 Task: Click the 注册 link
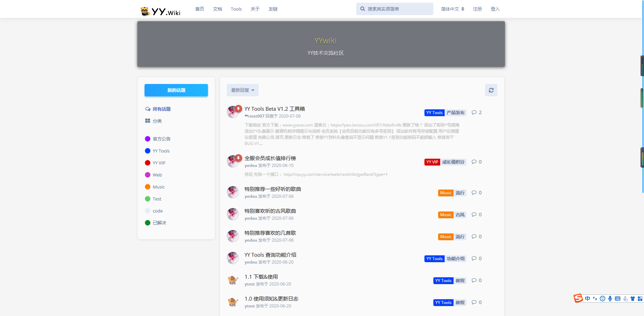[478, 9]
